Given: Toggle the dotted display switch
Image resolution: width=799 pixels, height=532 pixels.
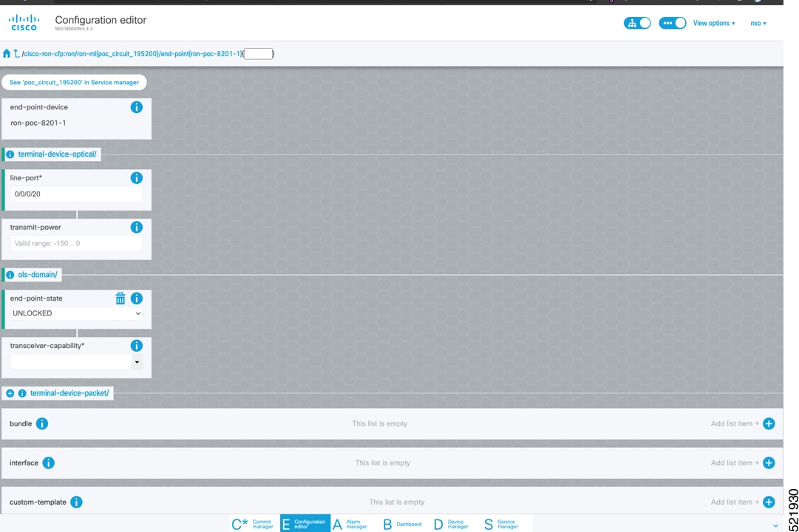Looking at the screenshot, I should [673, 23].
